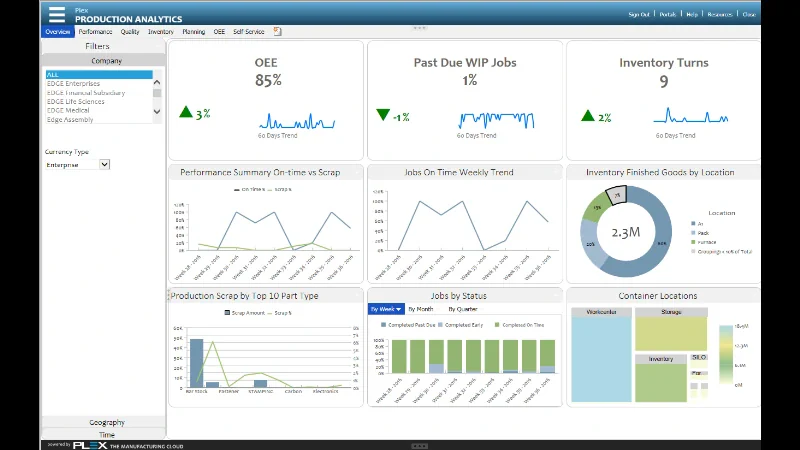800x450 pixels.
Task: Open the OEE tab
Action: pos(219,32)
